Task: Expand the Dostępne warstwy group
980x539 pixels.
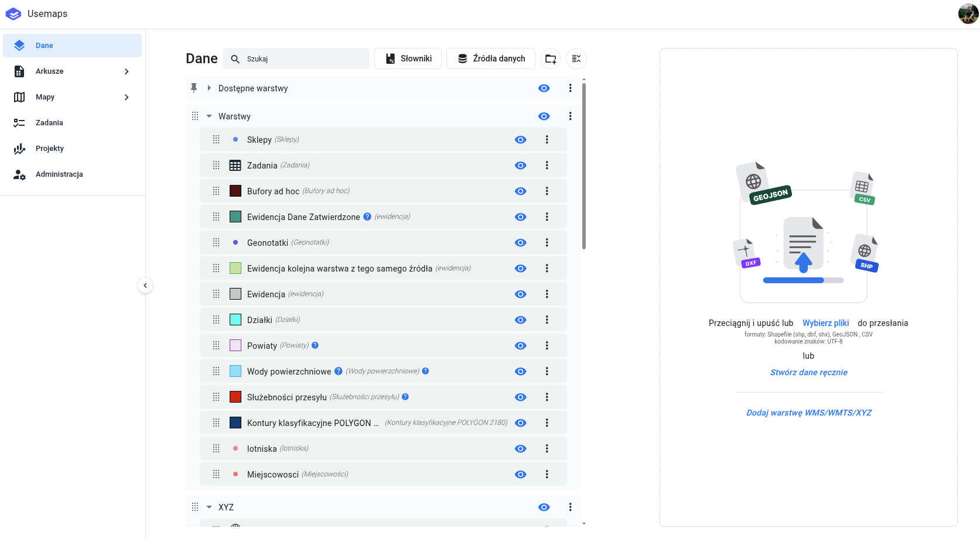Action: [209, 88]
